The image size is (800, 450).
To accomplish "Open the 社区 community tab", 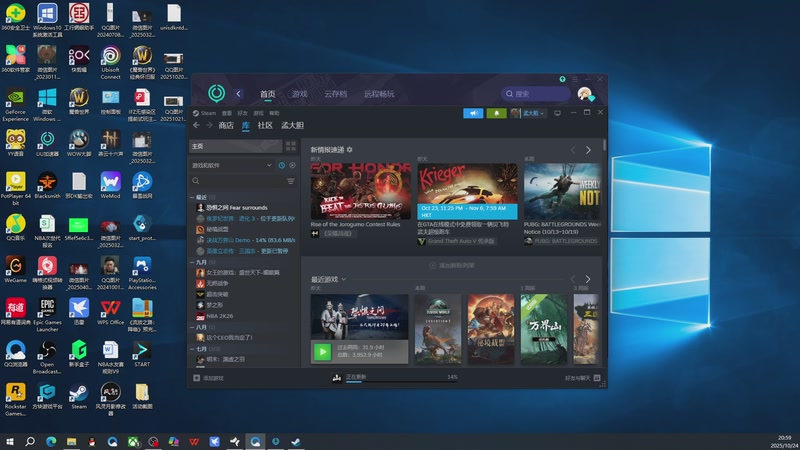I will click(265, 125).
